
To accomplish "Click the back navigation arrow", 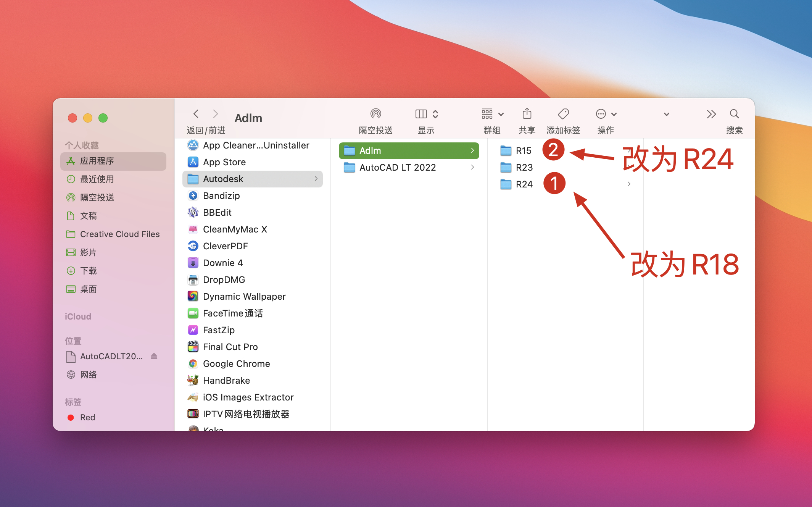I will click(196, 114).
